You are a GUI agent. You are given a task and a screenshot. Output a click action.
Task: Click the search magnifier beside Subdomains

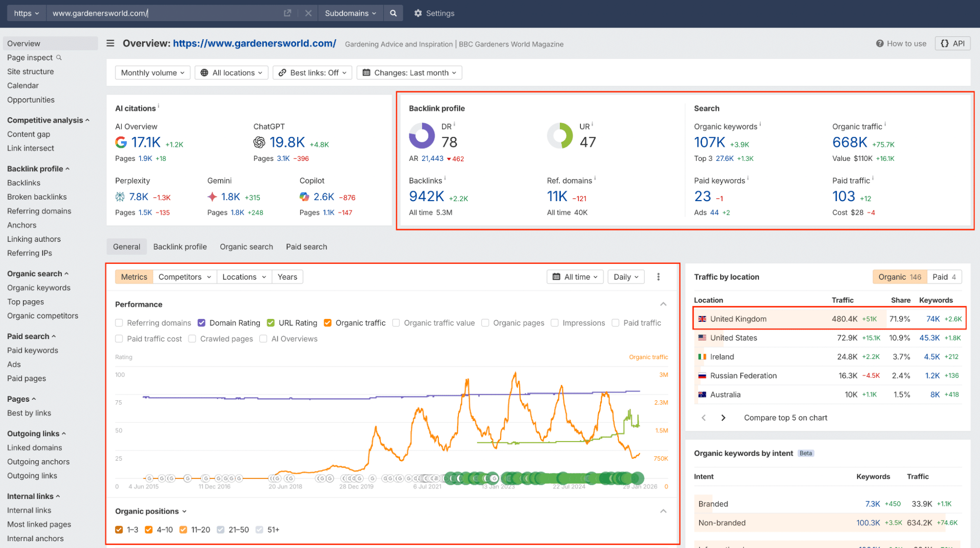point(393,13)
